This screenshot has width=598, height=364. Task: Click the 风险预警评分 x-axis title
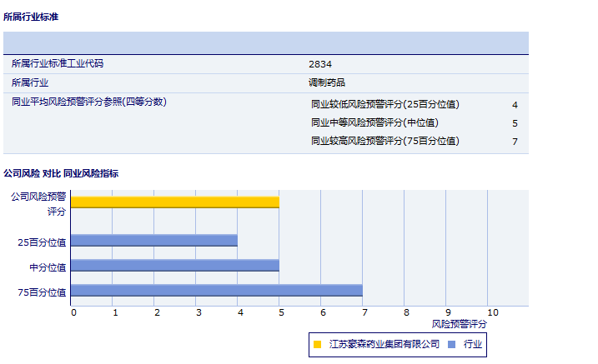tap(460, 323)
